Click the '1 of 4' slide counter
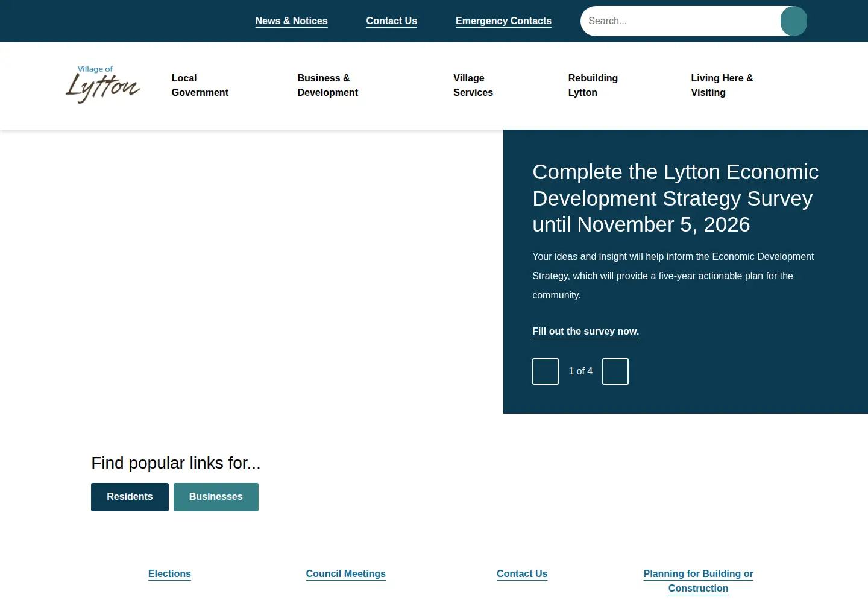This screenshot has height=603, width=868. tap(580, 371)
